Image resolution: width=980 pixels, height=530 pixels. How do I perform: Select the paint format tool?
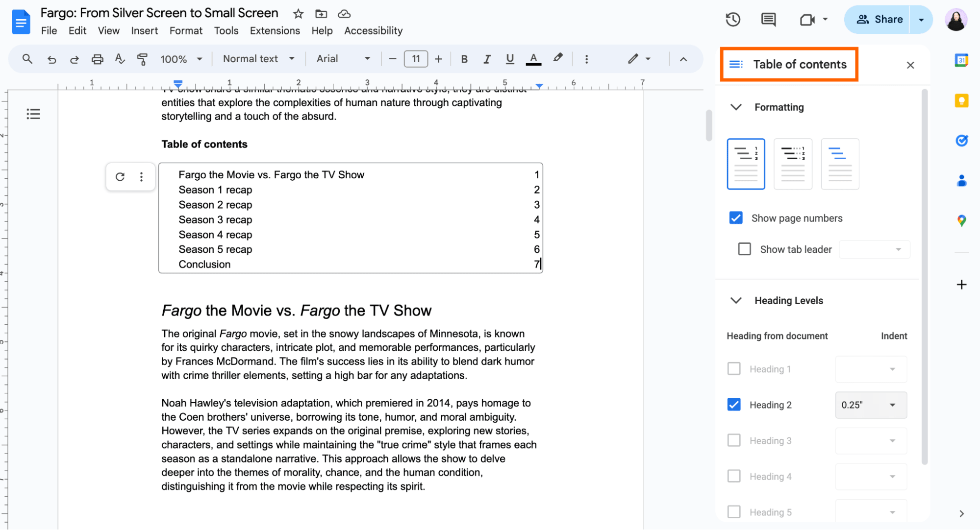143,59
